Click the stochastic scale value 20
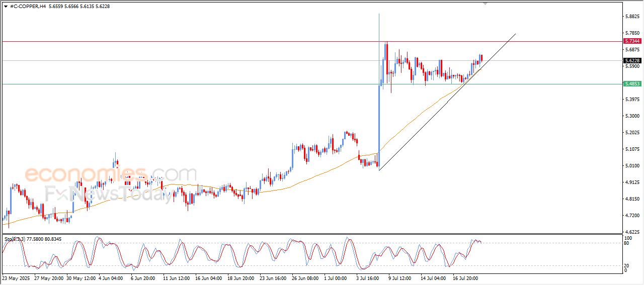Image resolution: width=644 pixels, height=285 pixels. tap(627, 265)
